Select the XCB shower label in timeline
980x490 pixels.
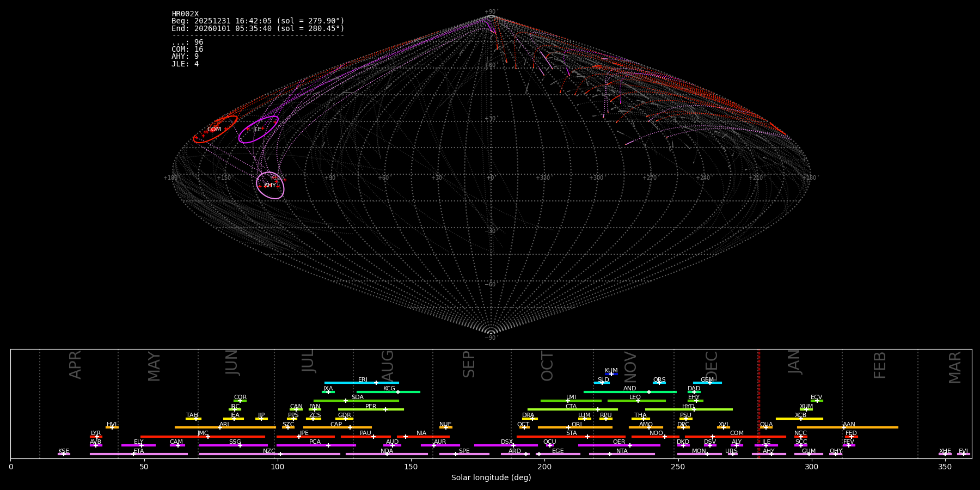pyautogui.click(x=800, y=415)
